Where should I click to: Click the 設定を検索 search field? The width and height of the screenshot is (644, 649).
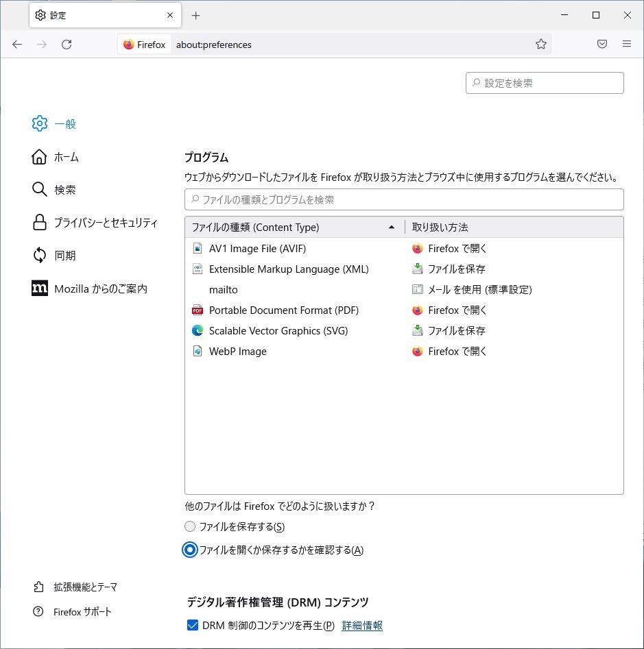click(545, 83)
